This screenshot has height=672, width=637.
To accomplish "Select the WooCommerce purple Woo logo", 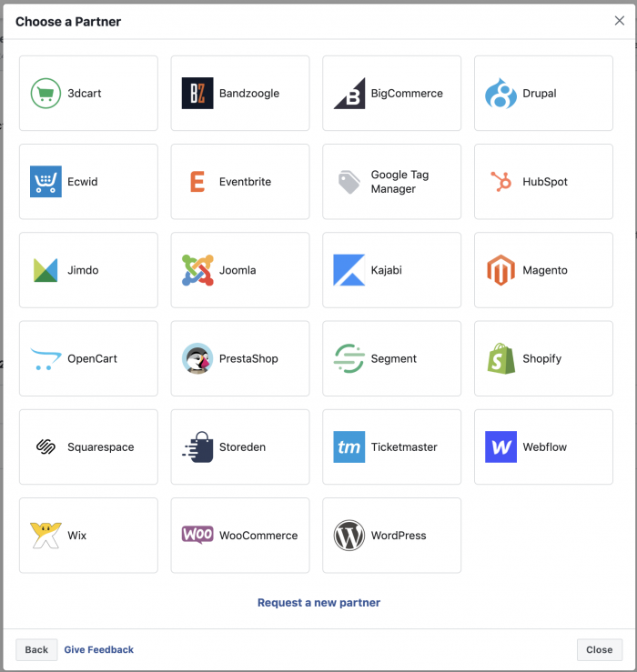I will (197, 535).
